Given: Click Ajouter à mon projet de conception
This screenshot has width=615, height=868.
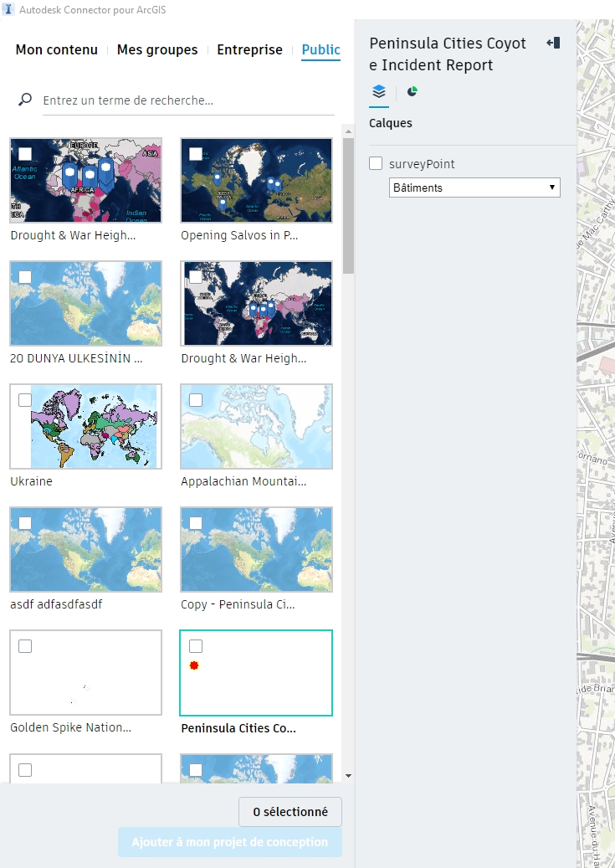Looking at the screenshot, I should 230,842.
